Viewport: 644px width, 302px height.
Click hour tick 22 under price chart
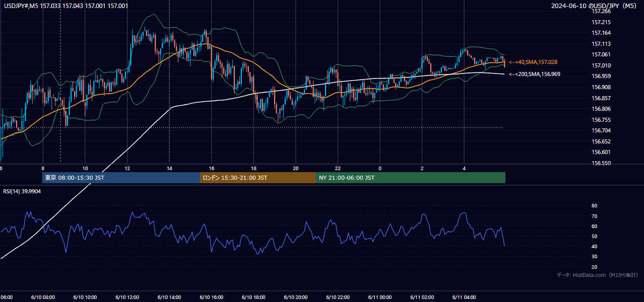click(338, 168)
